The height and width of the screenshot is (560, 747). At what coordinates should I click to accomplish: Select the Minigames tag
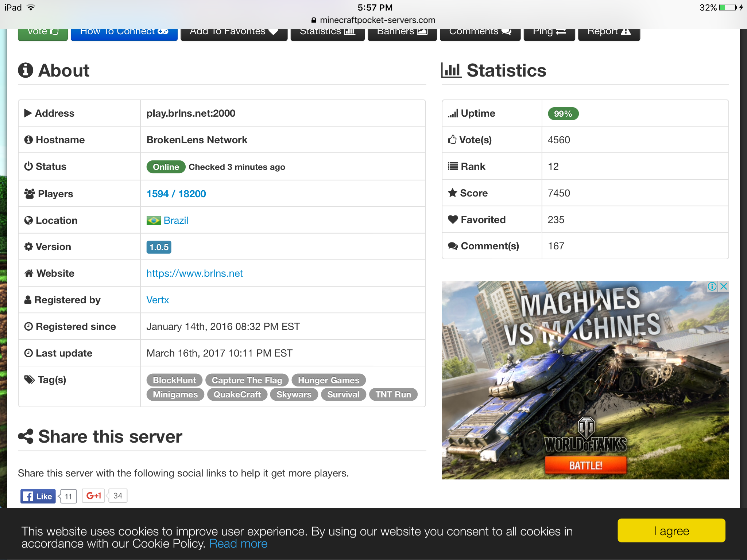pos(175,394)
